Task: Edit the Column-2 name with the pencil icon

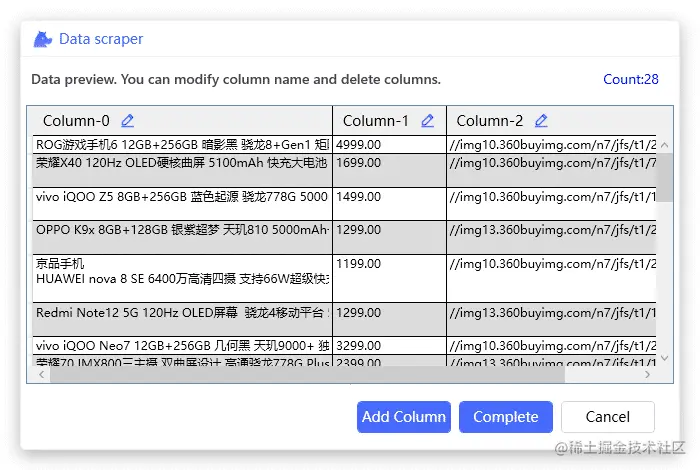Action: pyautogui.click(x=541, y=121)
